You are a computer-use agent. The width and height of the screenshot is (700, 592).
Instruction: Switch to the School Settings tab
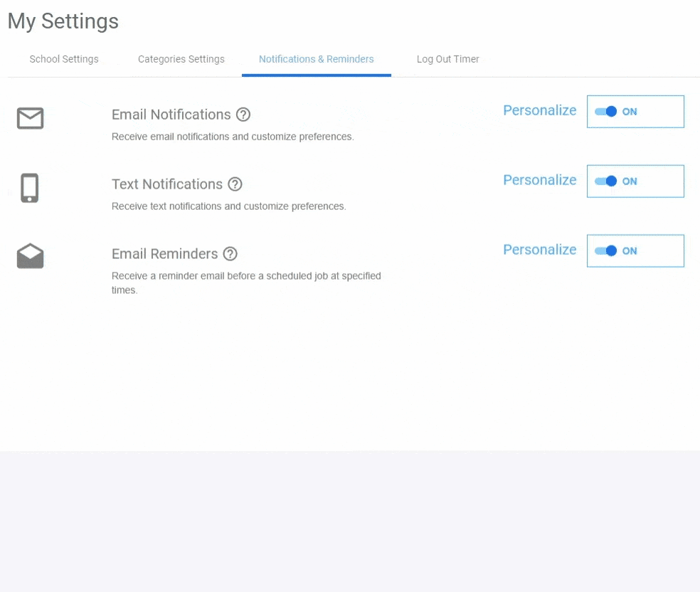tap(63, 59)
